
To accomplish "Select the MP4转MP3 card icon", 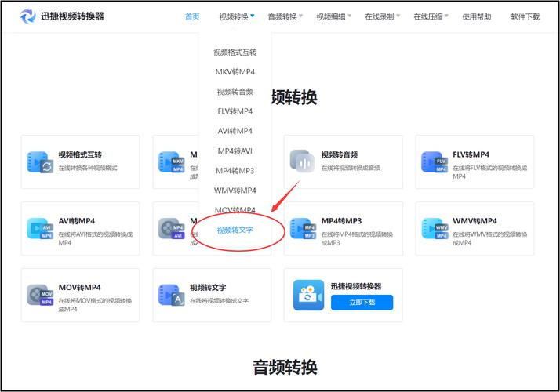I will tap(303, 228).
